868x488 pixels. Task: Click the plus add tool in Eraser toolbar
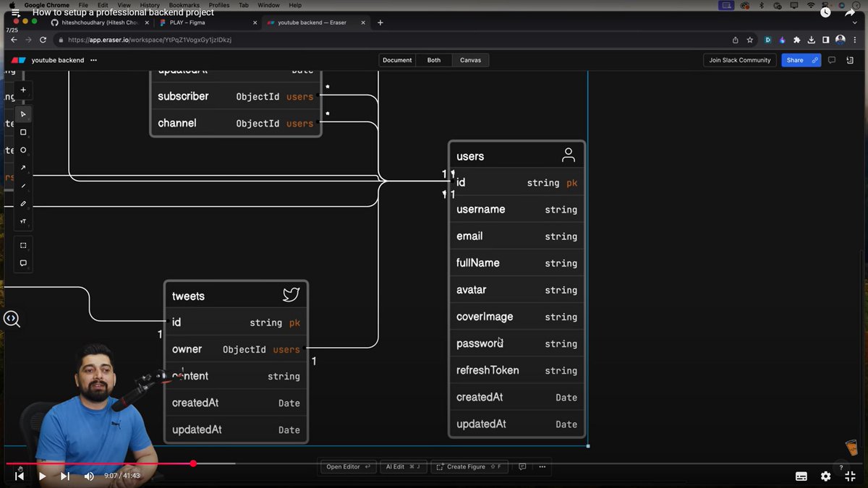pyautogui.click(x=23, y=90)
